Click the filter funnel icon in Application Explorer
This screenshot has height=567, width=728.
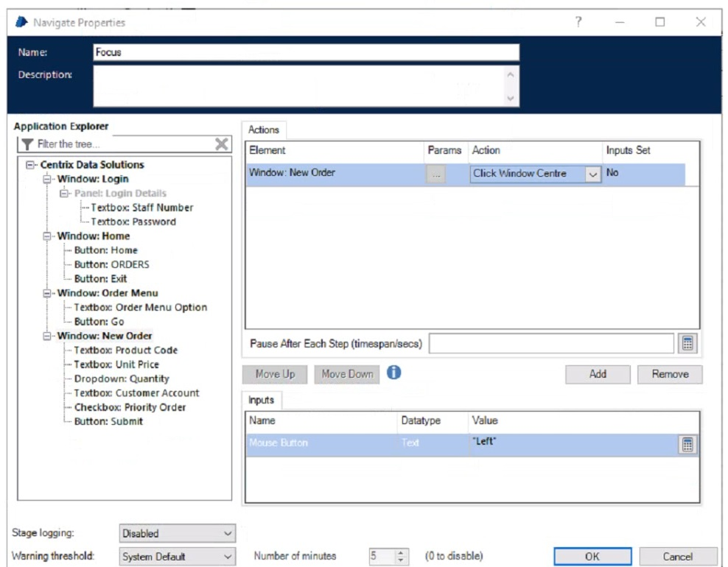point(27,144)
